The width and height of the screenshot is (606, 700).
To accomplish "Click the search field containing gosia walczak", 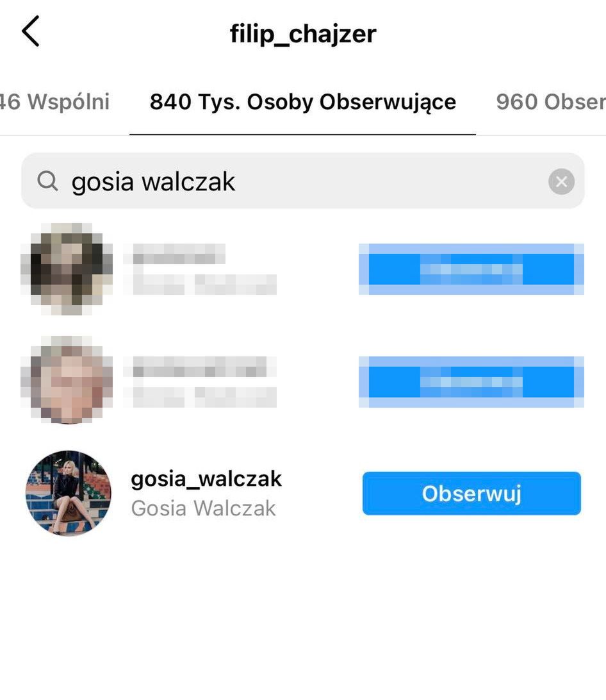I will tap(302, 181).
